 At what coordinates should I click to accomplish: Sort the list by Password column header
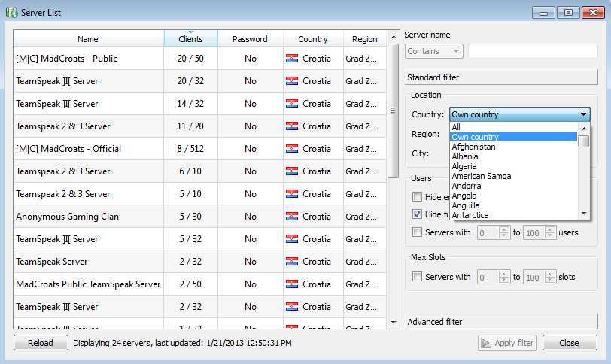click(250, 39)
